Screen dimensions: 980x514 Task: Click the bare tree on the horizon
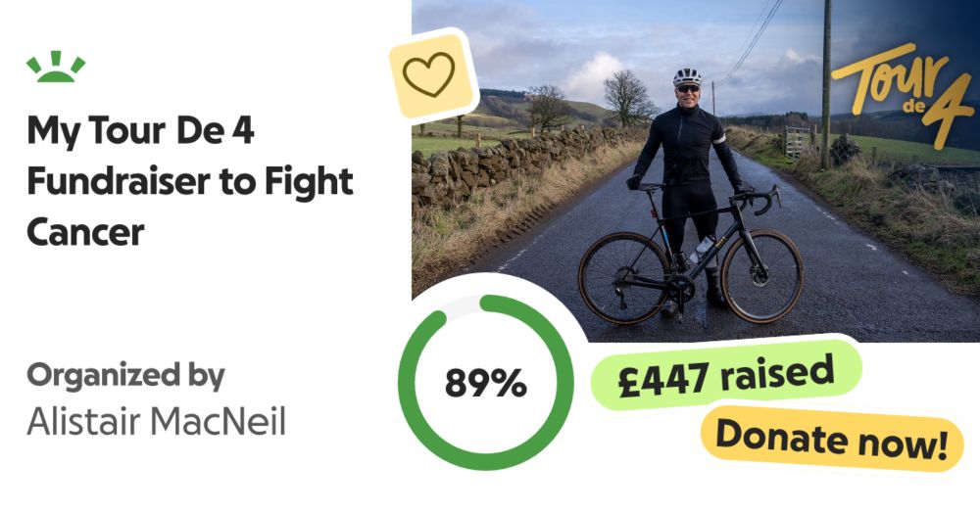627,97
